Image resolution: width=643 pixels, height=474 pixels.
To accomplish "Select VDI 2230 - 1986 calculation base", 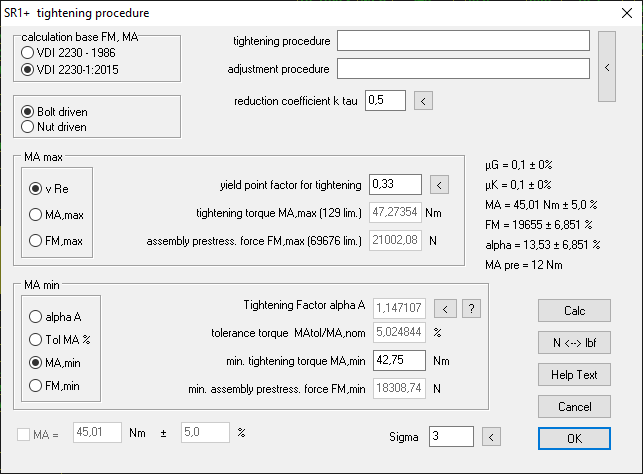I will coord(28,53).
